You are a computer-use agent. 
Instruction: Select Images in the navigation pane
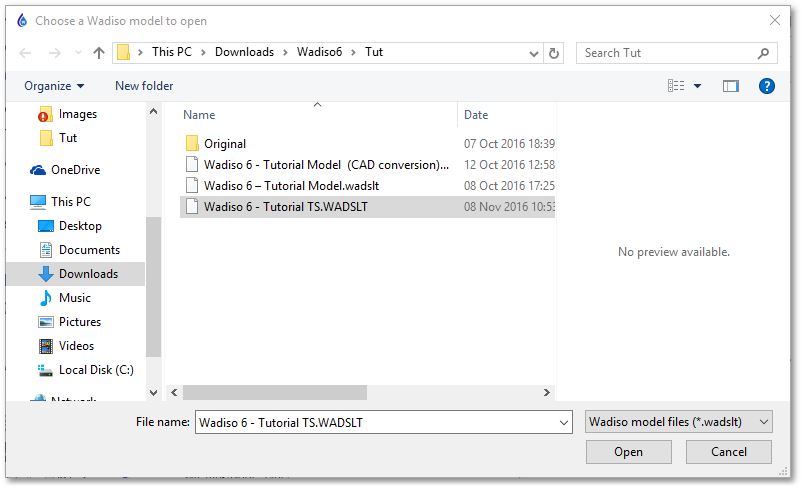pyautogui.click(x=78, y=114)
